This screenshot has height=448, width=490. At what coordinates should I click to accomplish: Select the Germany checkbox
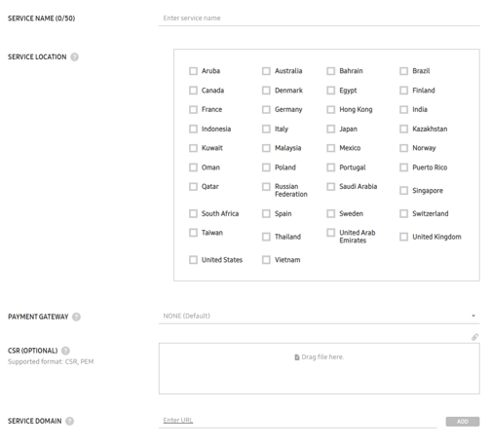(266, 110)
